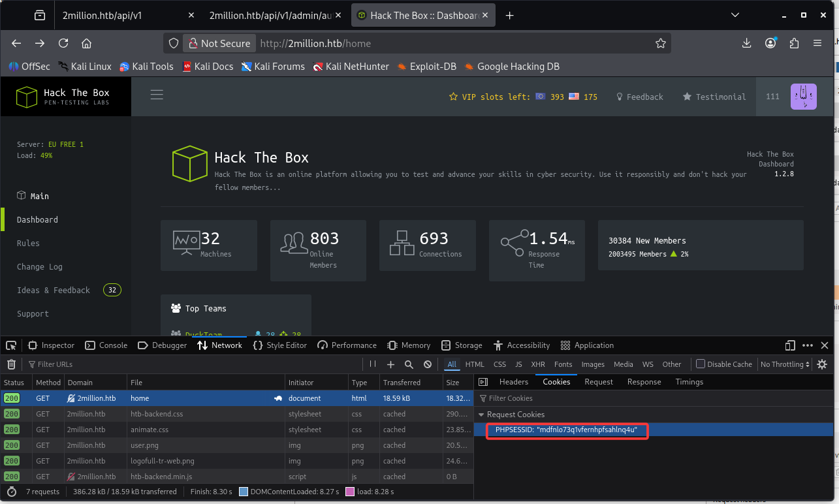The height and width of the screenshot is (504, 839).
Task: Open network search magnifier icon
Action: coord(409,364)
